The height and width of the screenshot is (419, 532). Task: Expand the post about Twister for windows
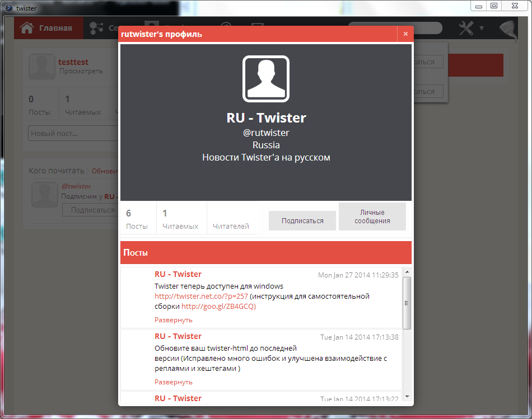pyautogui.click(x=174, y=320)
